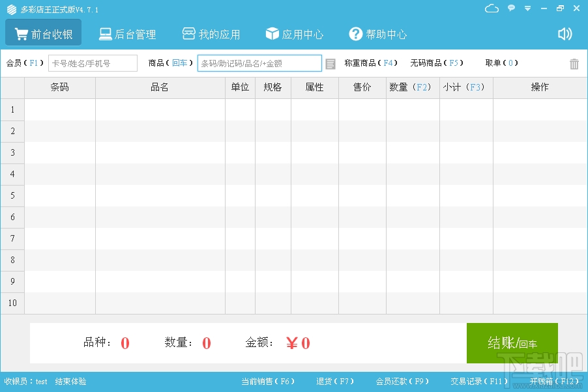588x392 pixels.
Task: Minimize the application window
Action: [x=544, y=8]
